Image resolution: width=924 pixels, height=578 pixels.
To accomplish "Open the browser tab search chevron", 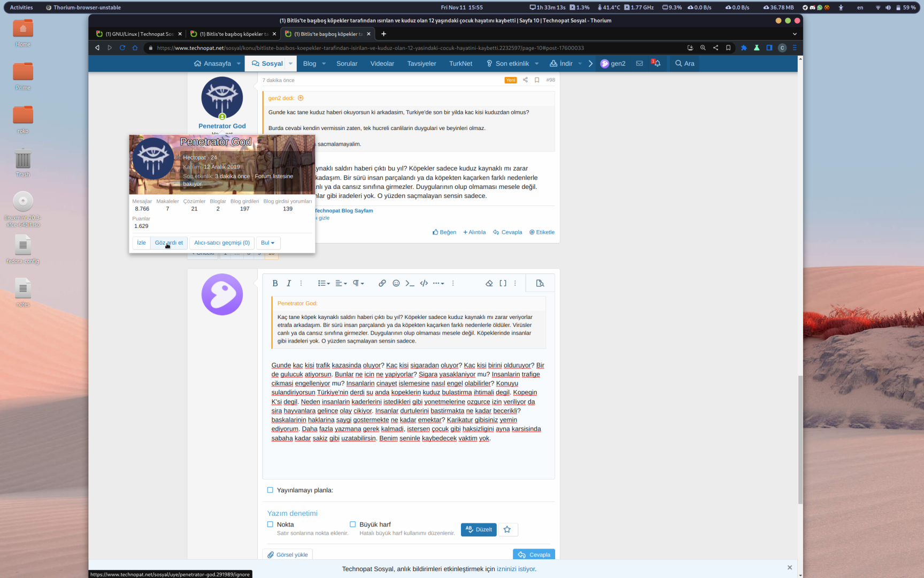I will 795,34.
